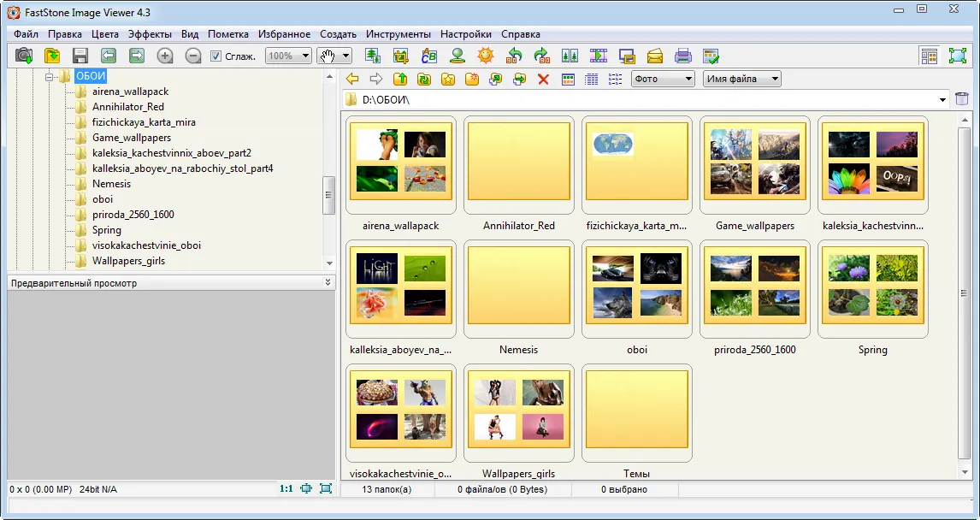Select Wallpapers_girls in the folder tree
The height and width of the screenshot is (520, 980).
129,261
